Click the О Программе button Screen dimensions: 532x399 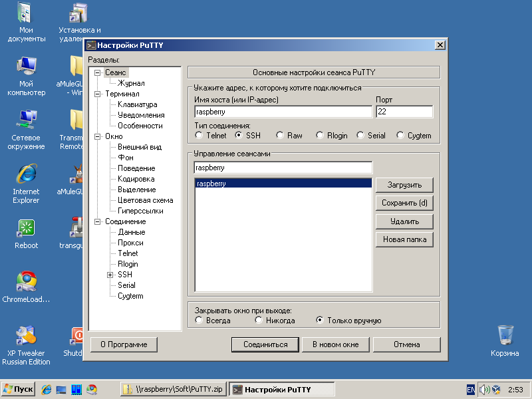click(124, 344)
